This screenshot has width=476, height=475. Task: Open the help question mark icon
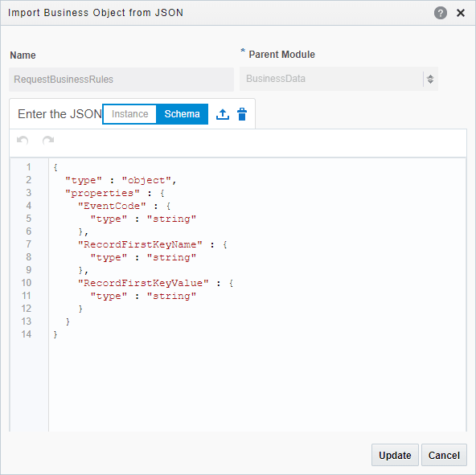tap(440, 13)
